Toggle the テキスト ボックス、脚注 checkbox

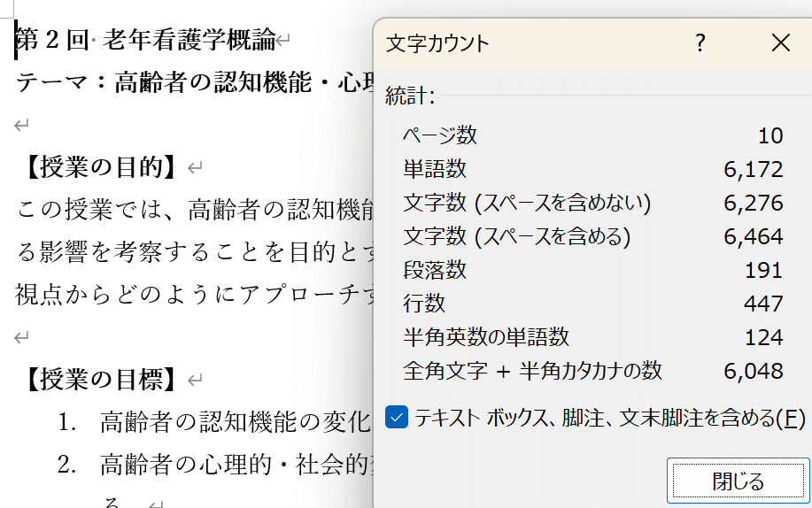coord(398,417)
